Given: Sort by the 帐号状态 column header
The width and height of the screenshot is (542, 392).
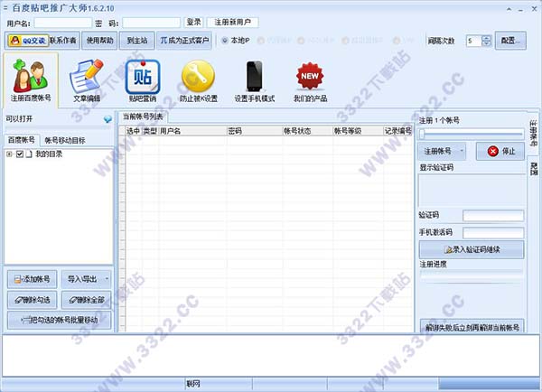Looking at the screenshot, I should click(x=307, y=131).
